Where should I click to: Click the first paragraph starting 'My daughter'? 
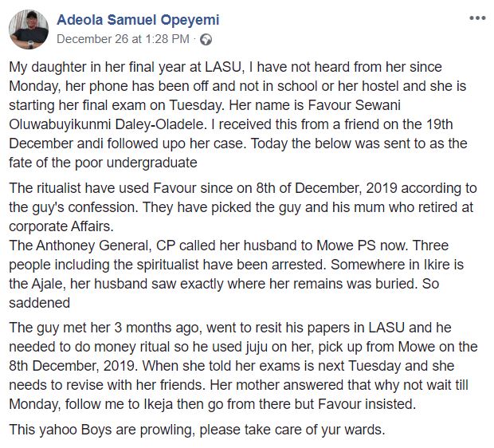click(x=238, y=115)
